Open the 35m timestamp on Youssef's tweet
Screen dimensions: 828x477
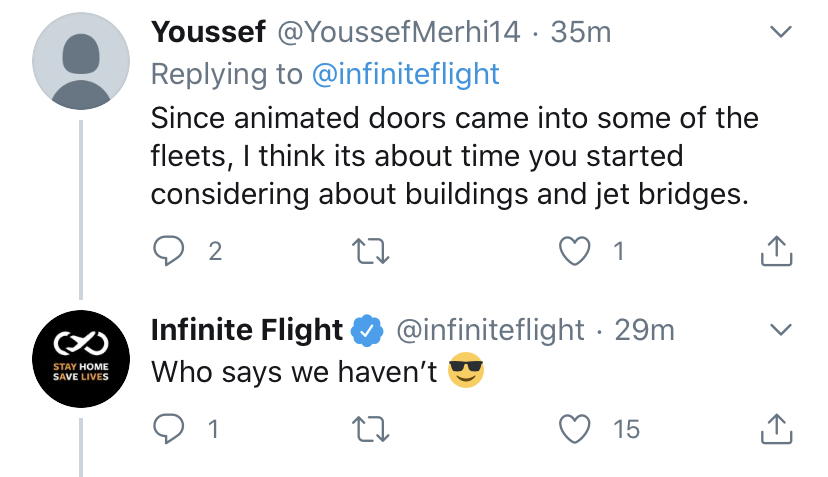(x=581, y=32)
